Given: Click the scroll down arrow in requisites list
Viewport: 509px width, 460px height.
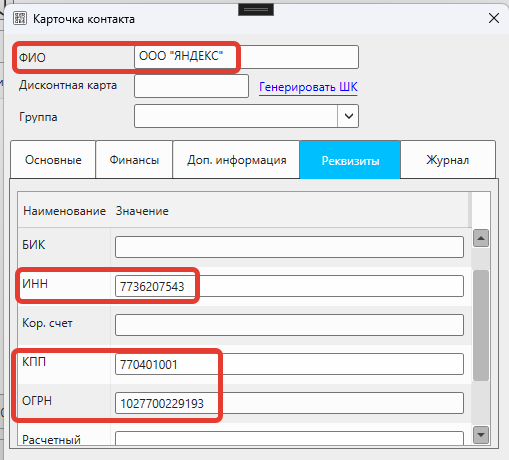Looking at the screenshot, I should point(481,435).
